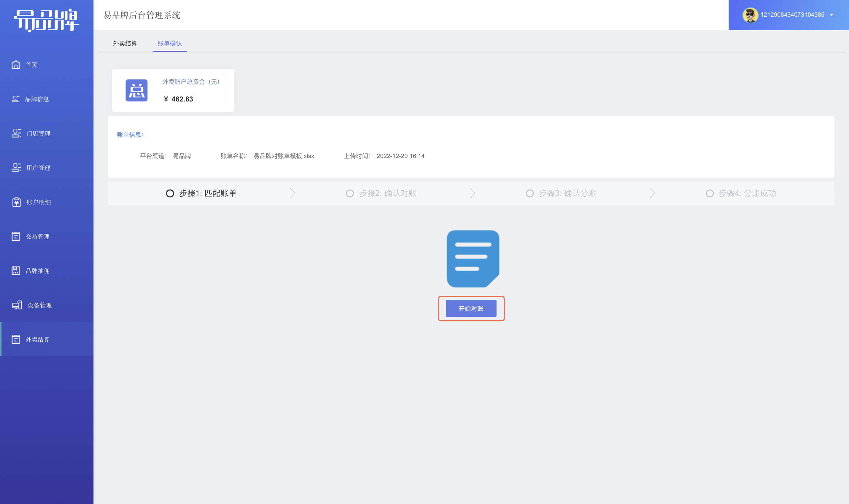Click the 用户管理 sidebar icon
The height and width of the screenshot is (504, 849).
(x=16, y=168)
